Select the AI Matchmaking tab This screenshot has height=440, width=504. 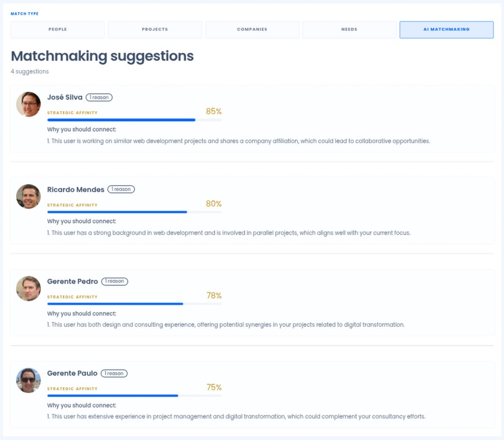[447, 29]
